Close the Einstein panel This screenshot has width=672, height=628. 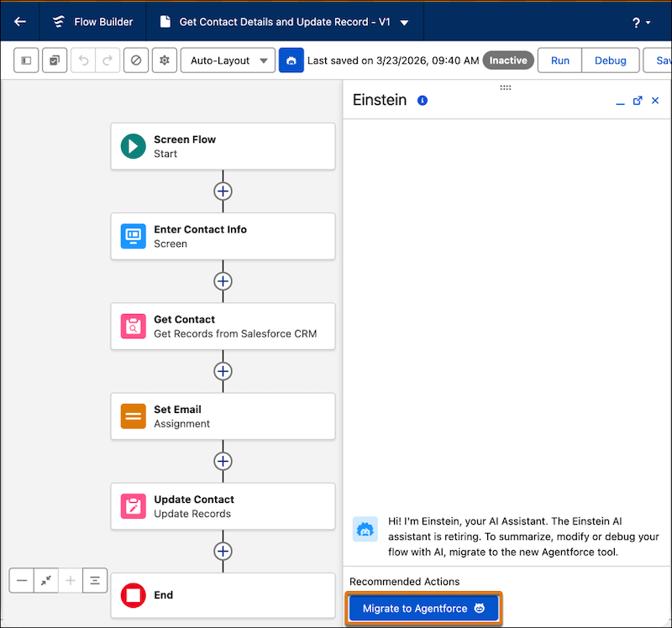tap(655, 100)
